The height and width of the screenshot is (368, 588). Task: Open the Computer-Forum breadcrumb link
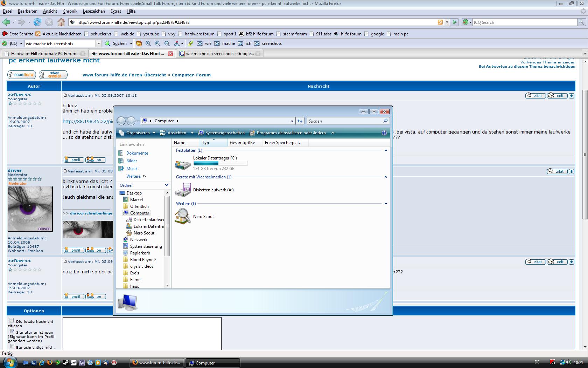click(191, 75)
